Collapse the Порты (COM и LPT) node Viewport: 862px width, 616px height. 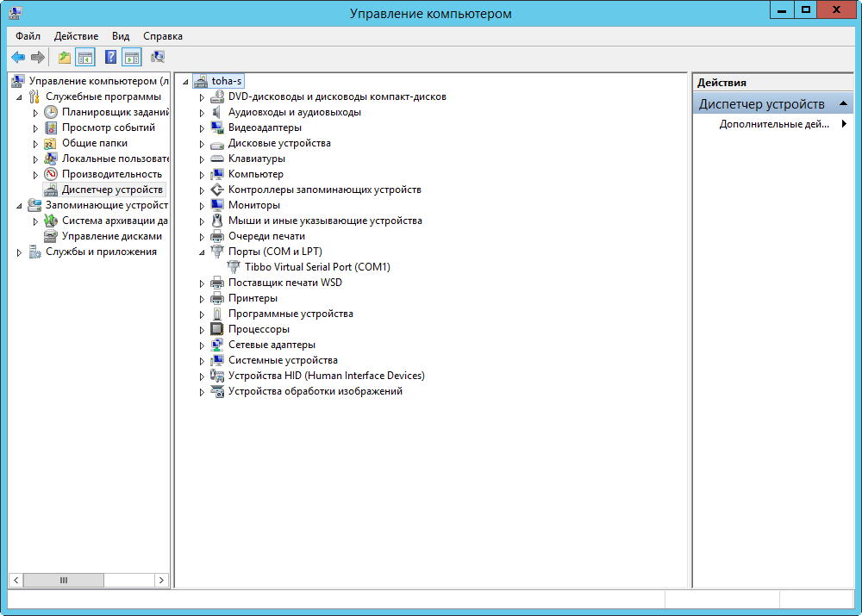point(202,252)
